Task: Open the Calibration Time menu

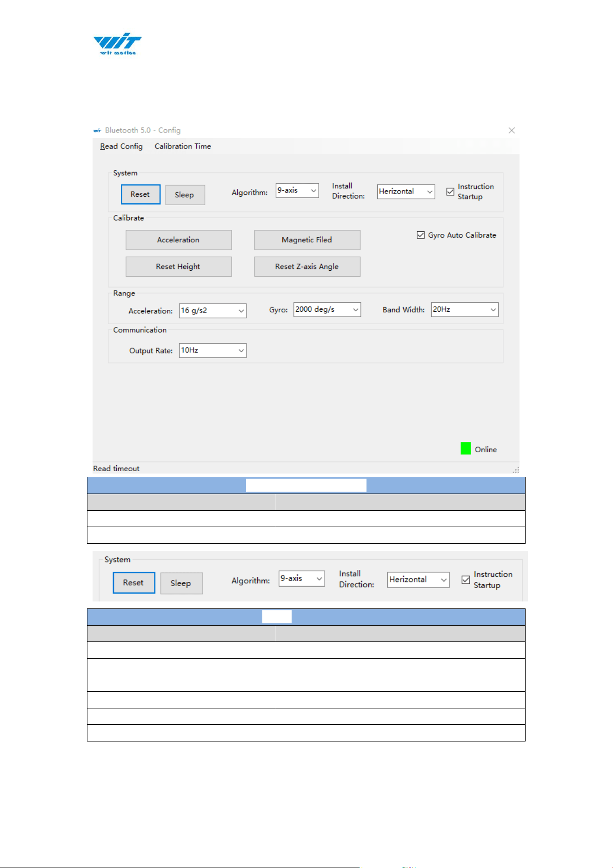Action: tap(183, 146)
